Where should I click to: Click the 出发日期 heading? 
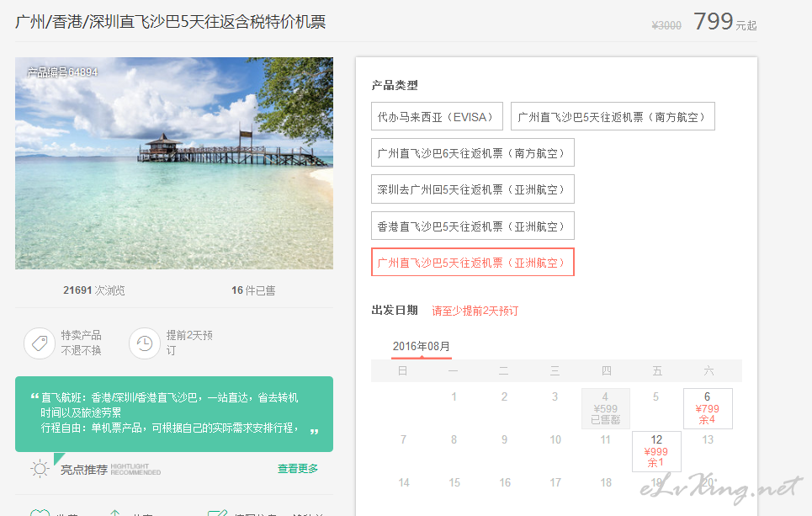395,310
